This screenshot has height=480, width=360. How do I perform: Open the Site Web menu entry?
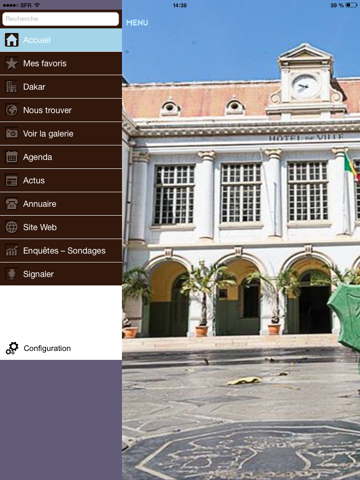[x=61, y=227]
